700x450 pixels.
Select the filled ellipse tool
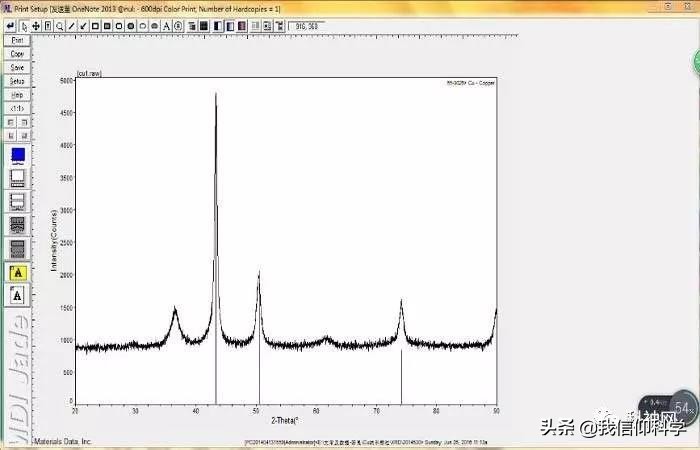coord(154,26)
